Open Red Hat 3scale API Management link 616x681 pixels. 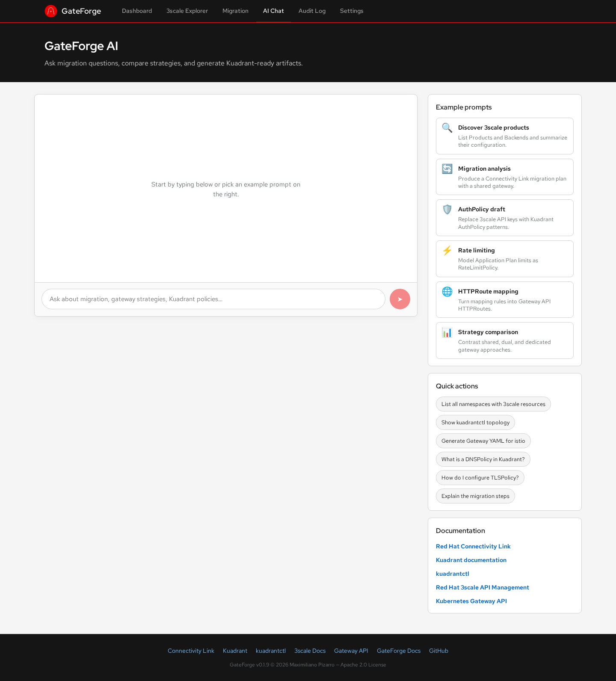(483, 587)
